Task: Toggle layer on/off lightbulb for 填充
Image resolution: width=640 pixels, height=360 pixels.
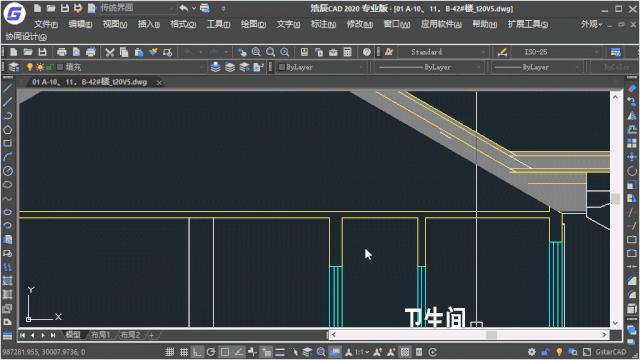Action: tap(30, 67)
